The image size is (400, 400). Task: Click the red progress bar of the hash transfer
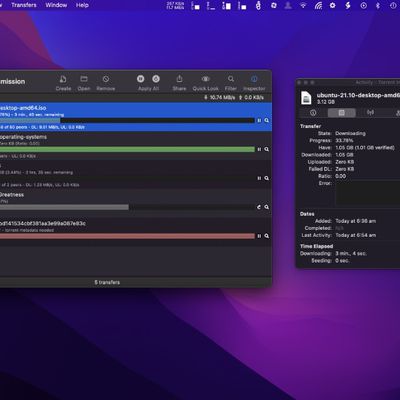127,236
